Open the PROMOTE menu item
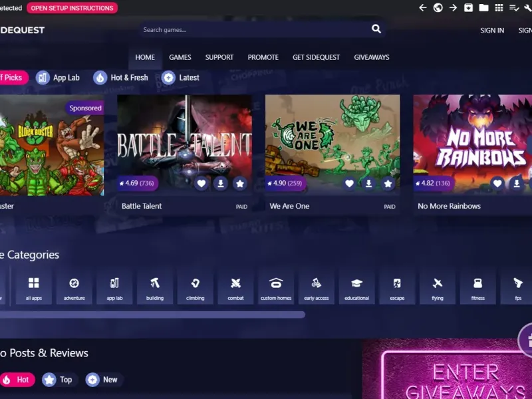 pyautogui.click(x=263, y=57)
